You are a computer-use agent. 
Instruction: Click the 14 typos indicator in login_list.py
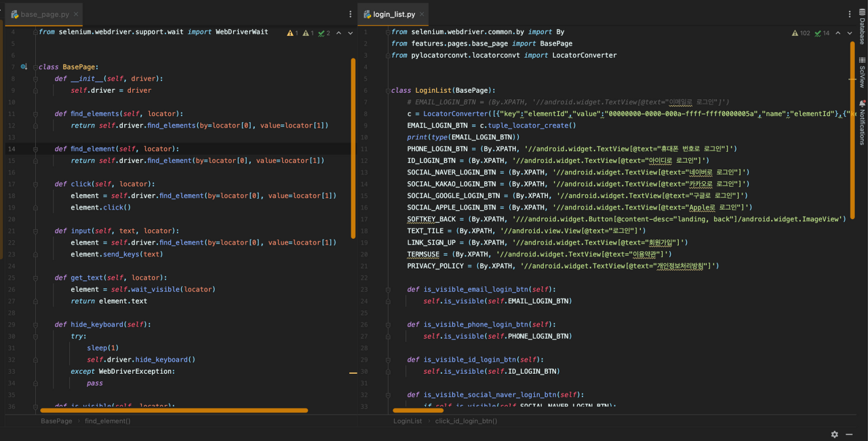(x=823, y=33)
